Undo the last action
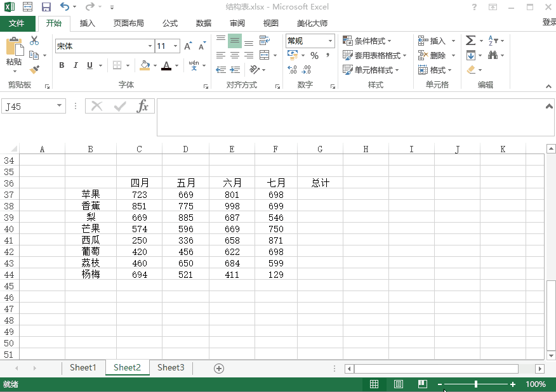This screenshot has width=556, height=392. point(65,6)
